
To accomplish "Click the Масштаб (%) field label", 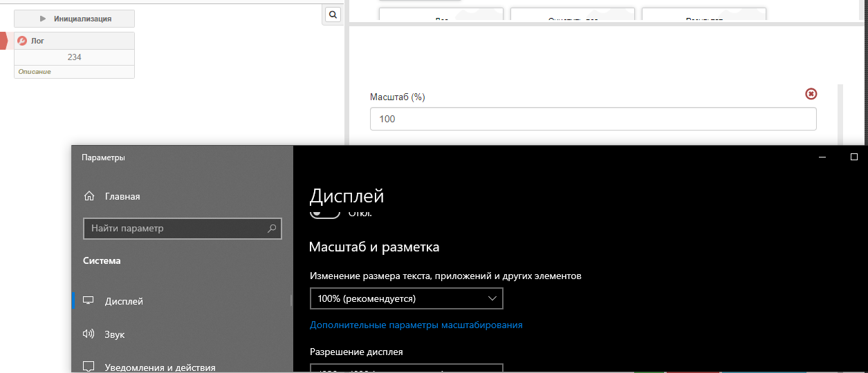I will [x=398, y=97].
